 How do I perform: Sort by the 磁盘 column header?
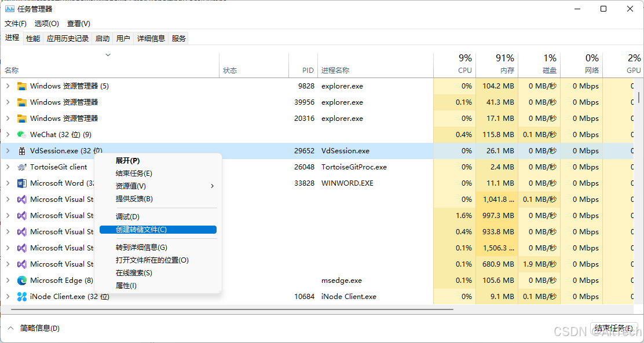pyautogui.click(x=539, y=65)
